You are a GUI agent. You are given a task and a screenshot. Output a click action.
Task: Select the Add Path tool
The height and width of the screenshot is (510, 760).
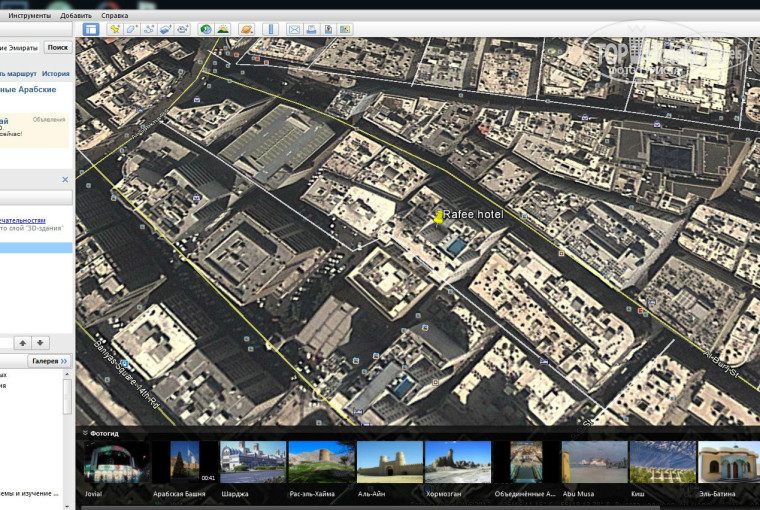coord(148,29)
